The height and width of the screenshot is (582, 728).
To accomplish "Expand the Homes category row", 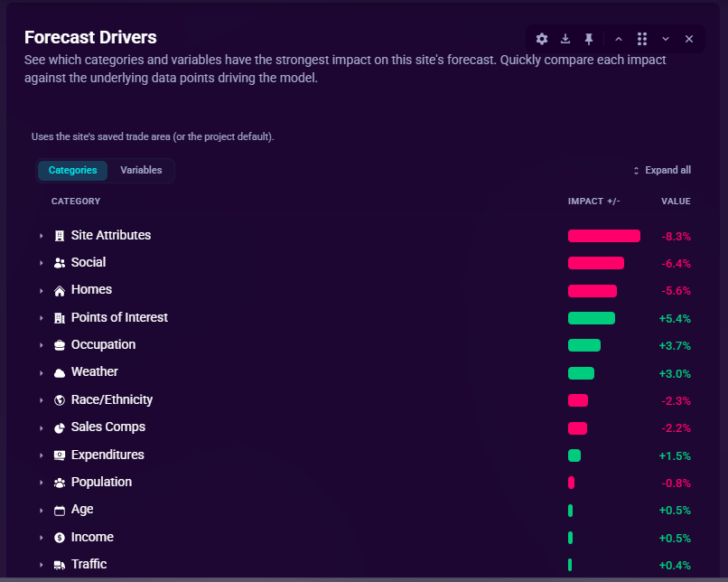I will 42,291.
